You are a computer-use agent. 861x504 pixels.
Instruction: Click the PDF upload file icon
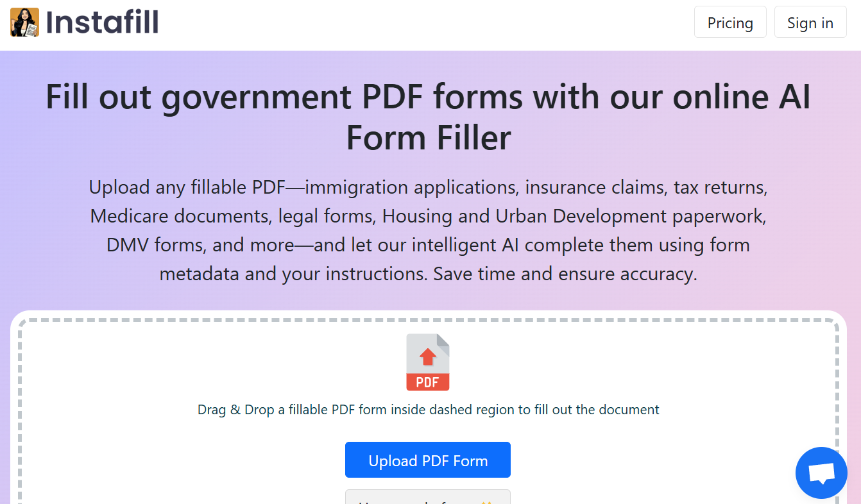[428, 362]
